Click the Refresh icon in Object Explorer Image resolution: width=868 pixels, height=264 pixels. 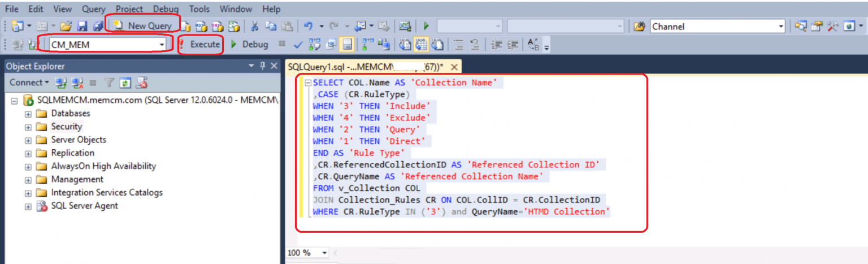(x=125, y=83)
